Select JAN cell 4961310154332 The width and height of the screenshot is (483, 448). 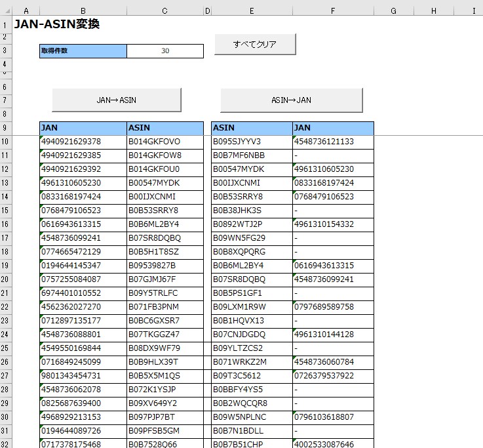click(x=334, y=224)
